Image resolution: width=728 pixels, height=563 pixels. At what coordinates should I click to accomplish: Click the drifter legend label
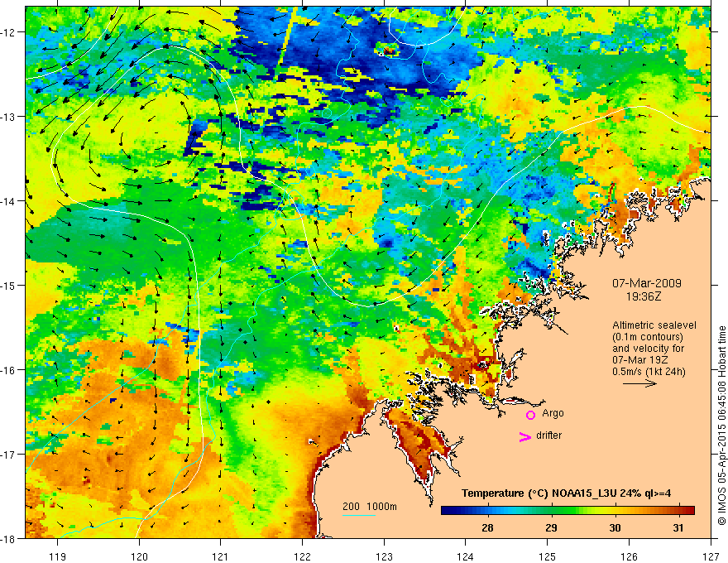point(548,435)
